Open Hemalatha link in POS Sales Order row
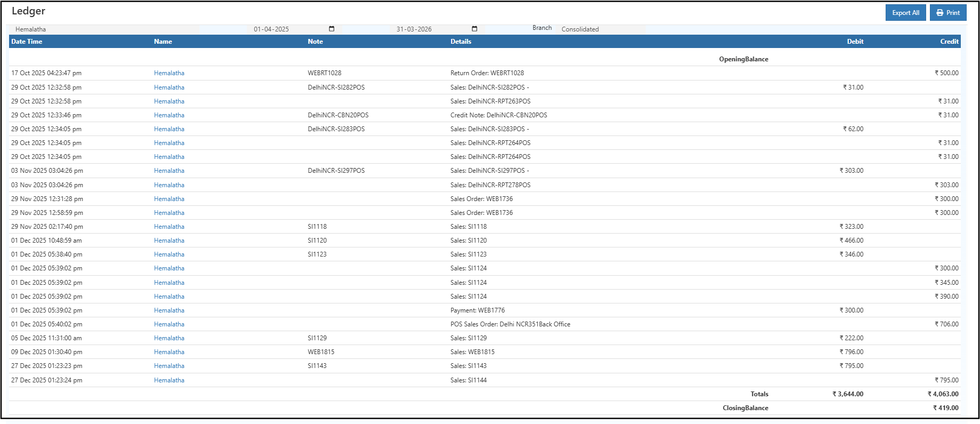Image resolution: width=980 pixels, height=424 pixels. (169, 324)
